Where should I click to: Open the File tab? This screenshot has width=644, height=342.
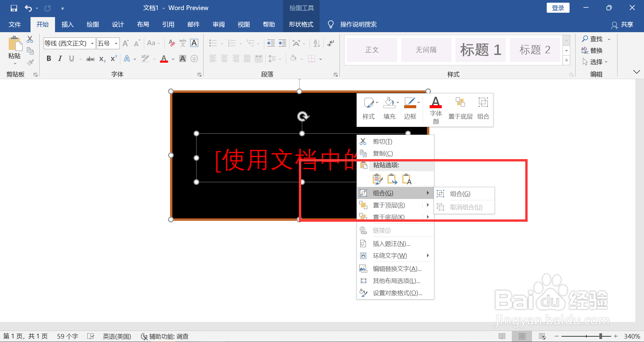point(14,24)
